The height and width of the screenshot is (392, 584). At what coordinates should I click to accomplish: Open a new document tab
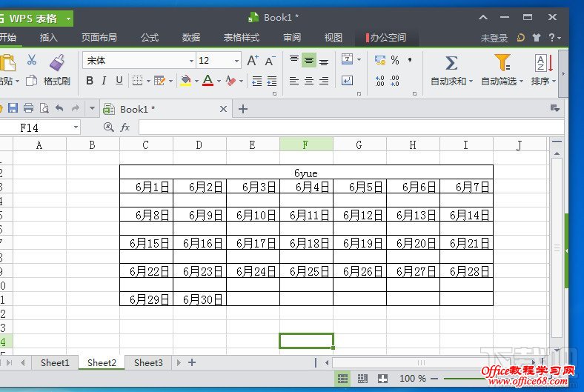click(x=243, y=109)
